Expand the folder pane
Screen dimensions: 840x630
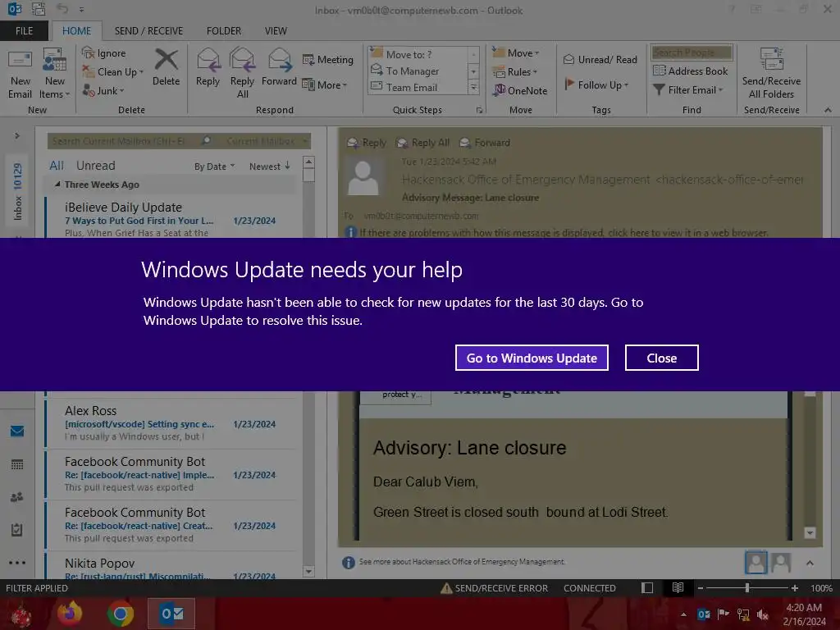click(x=17, y=136)
